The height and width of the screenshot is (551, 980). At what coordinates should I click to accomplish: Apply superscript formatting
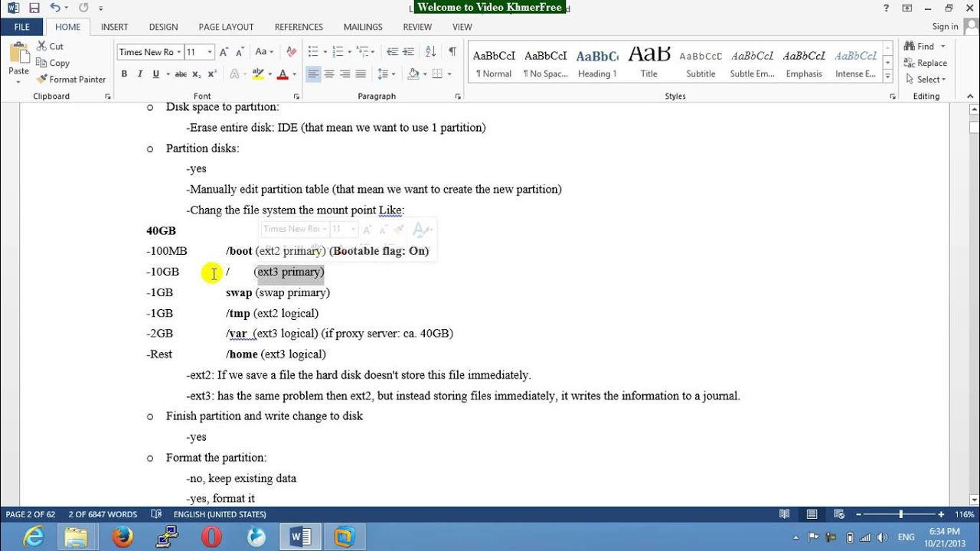coord(212,74)
